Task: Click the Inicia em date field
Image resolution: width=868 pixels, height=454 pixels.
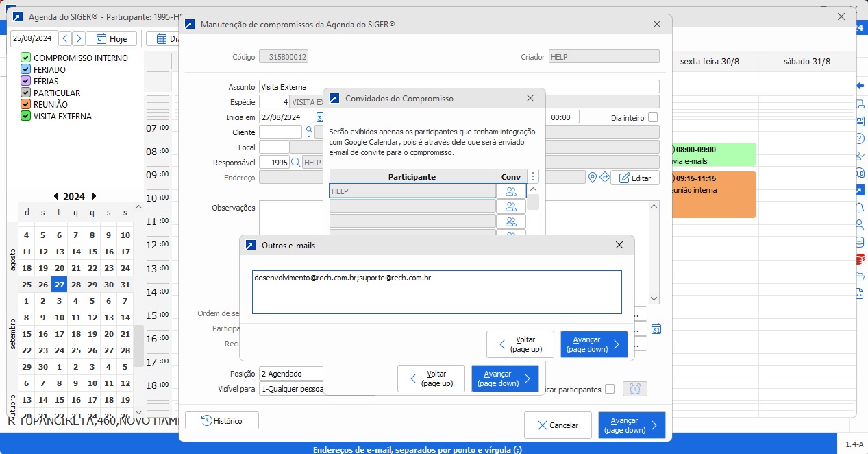Action: (x=286, y=117)
